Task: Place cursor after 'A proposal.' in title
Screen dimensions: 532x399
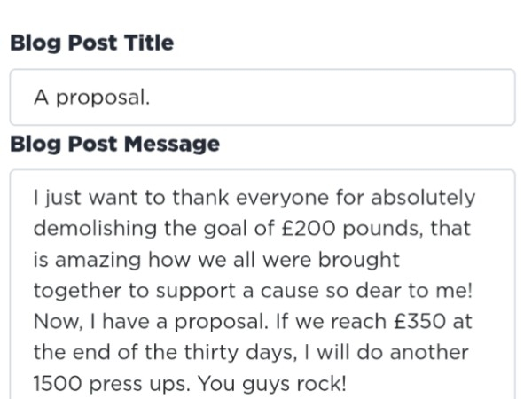Action: tap(151, 98)
